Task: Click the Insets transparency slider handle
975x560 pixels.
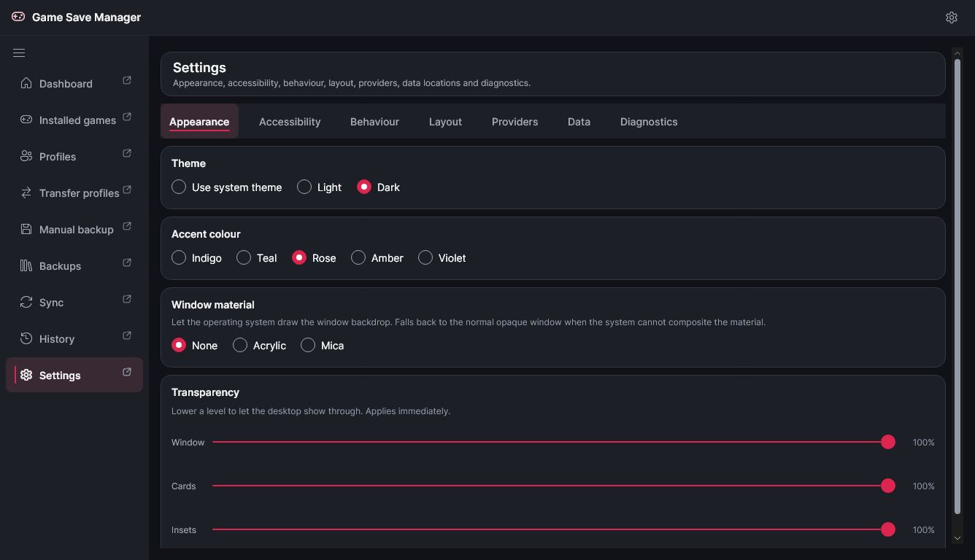Action: click(x=888, y=529)
